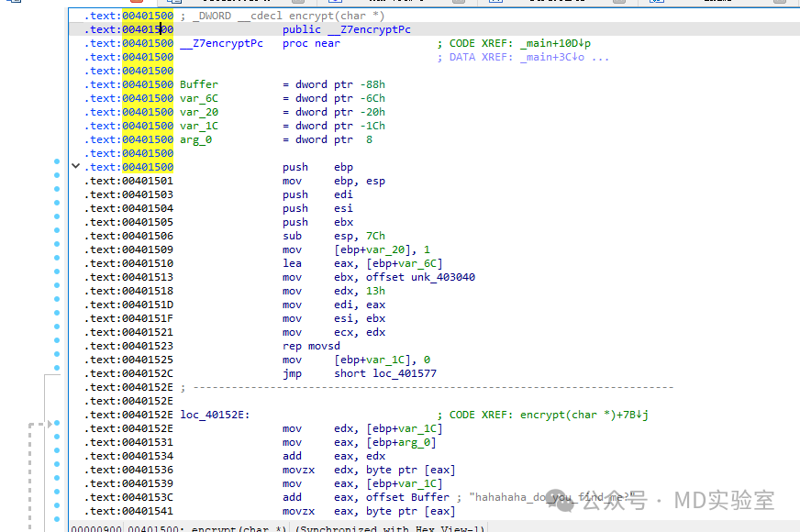Screen dimensions: 800x532
Task: Select the arg_0 stack variable definition
Action: click(195, 139)
